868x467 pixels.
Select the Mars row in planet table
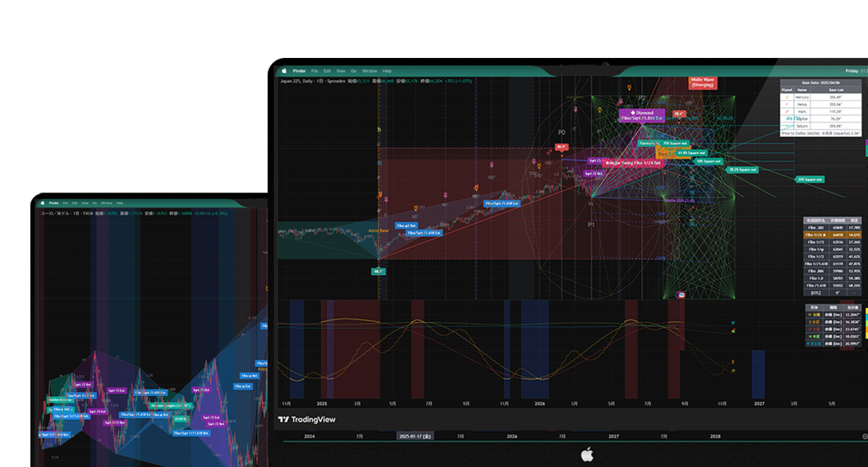coord(821,112)
